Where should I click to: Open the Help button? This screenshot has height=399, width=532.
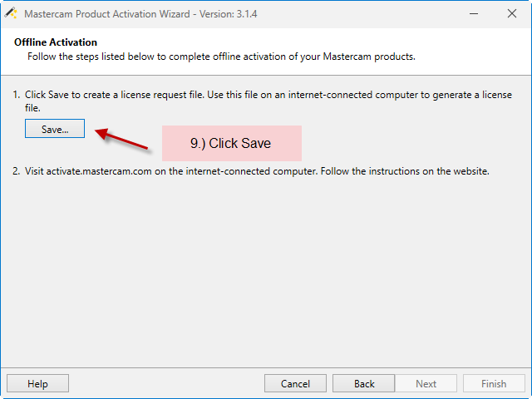[37, 383]
